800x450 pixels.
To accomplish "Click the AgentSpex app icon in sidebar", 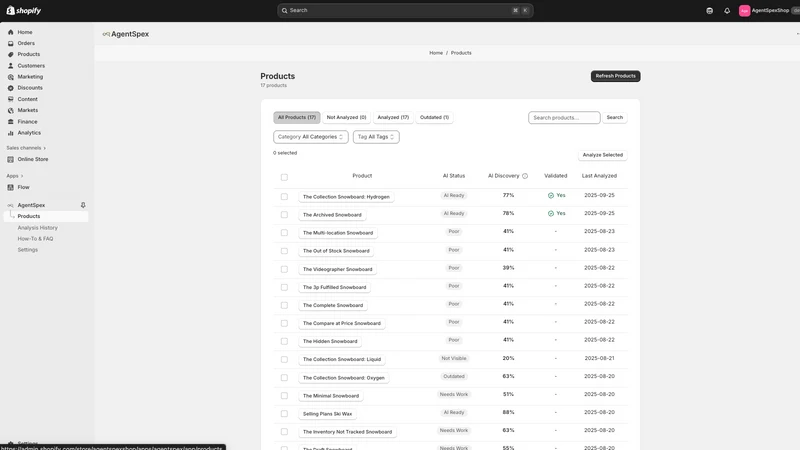I will tap(10, 205).
